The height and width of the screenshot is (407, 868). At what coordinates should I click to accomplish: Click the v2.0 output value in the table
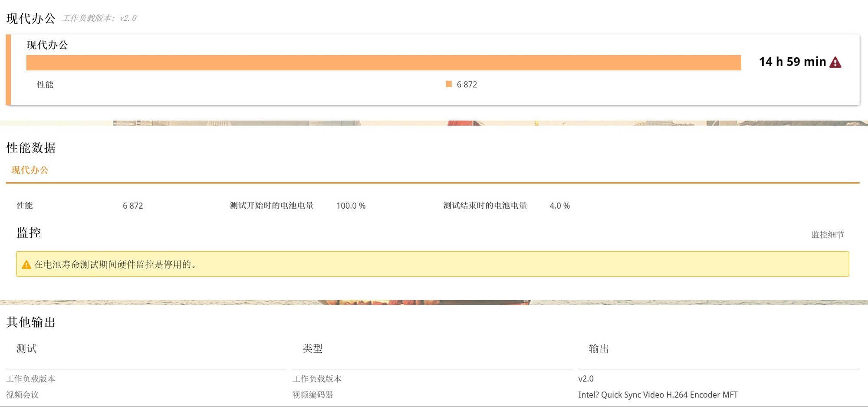585,379
